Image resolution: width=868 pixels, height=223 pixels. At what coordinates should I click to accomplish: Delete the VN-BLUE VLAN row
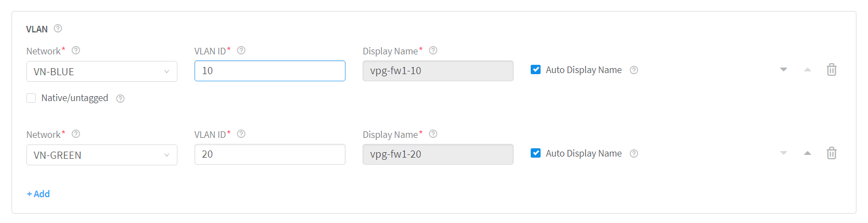(831, 70)
